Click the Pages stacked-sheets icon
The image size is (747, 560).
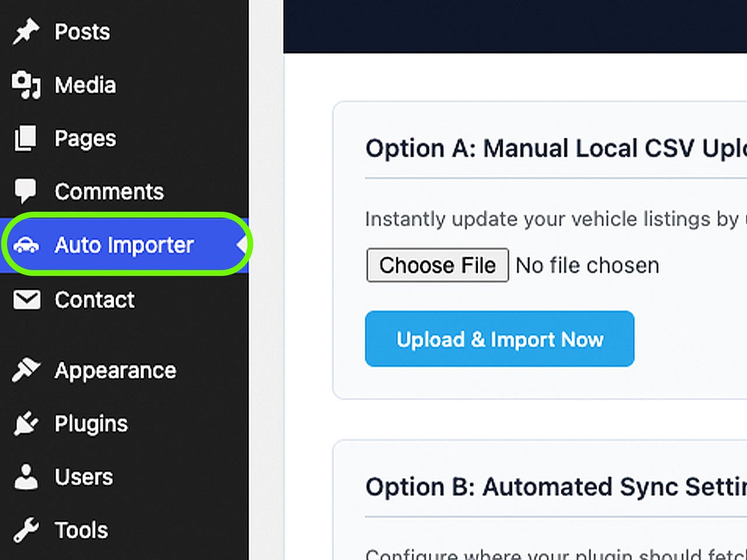click(25, 138)
